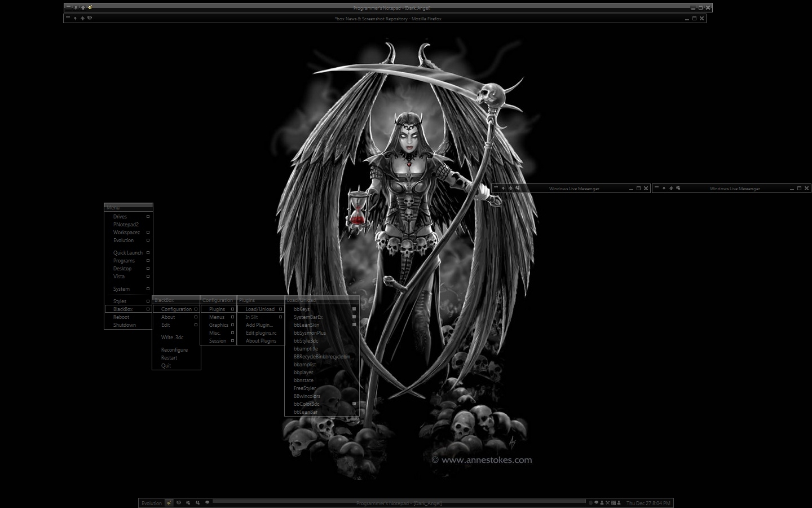The width and height of the screenshot is (812, 508).
Task: Open the Desktop submenu
Action: [129, 269]
